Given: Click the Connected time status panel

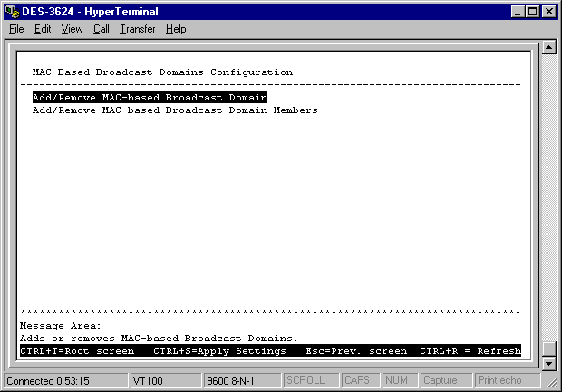Looking at the screenshot, I should 63,381.
